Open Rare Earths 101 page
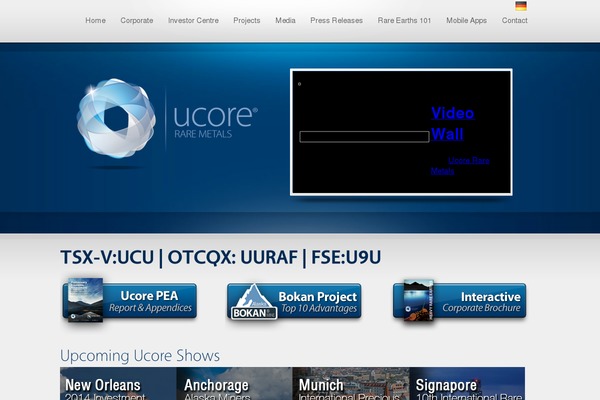This screenshot has width=600, height=400. tap(404, 21)
